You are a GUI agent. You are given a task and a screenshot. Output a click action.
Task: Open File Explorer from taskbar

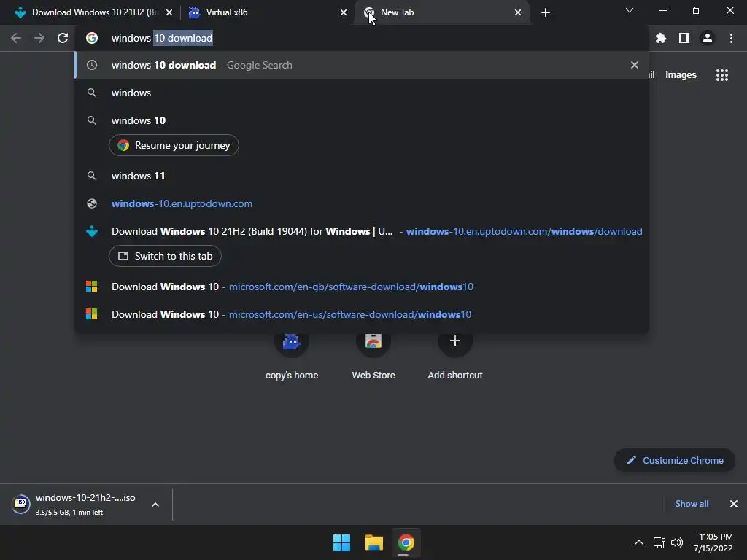coord(374,542)
